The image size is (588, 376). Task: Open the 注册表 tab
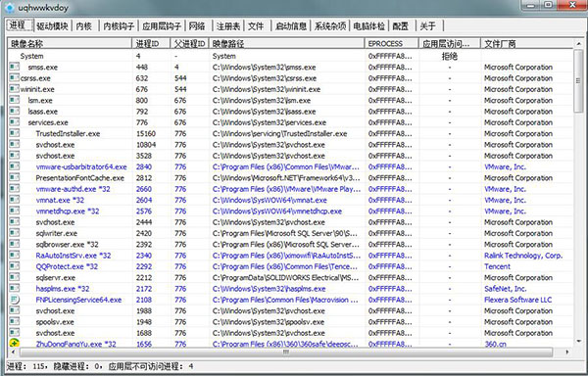[227, 25]
